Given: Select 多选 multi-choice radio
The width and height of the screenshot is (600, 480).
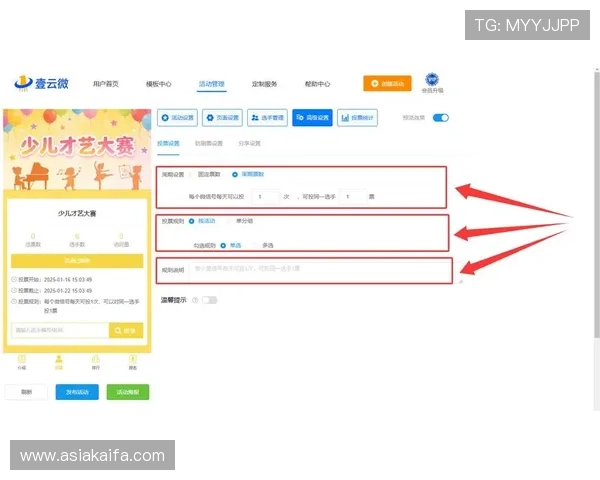Looking at the screenshot, I should pyautogui.click(x=264, y=245).
